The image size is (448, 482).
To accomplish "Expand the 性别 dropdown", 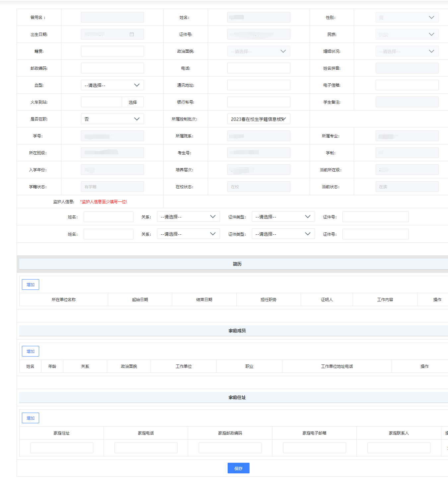I will [407, 18].
